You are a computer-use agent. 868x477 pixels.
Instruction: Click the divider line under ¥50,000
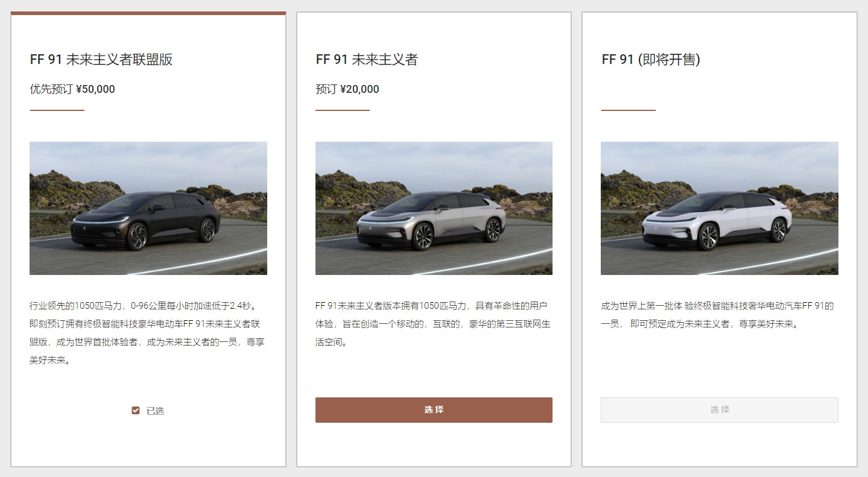point(57,110)
